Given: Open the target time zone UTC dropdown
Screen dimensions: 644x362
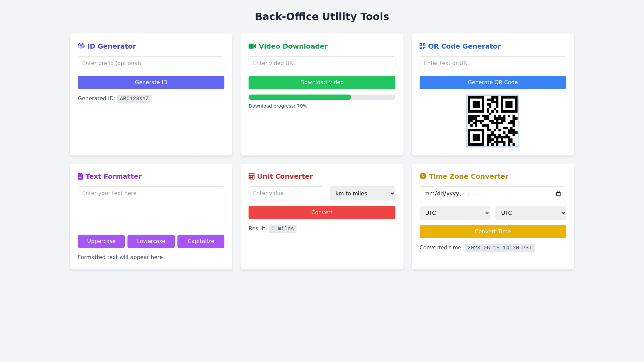Looking at the screenshot, I should pyautogui.click(x=530, y=213).
